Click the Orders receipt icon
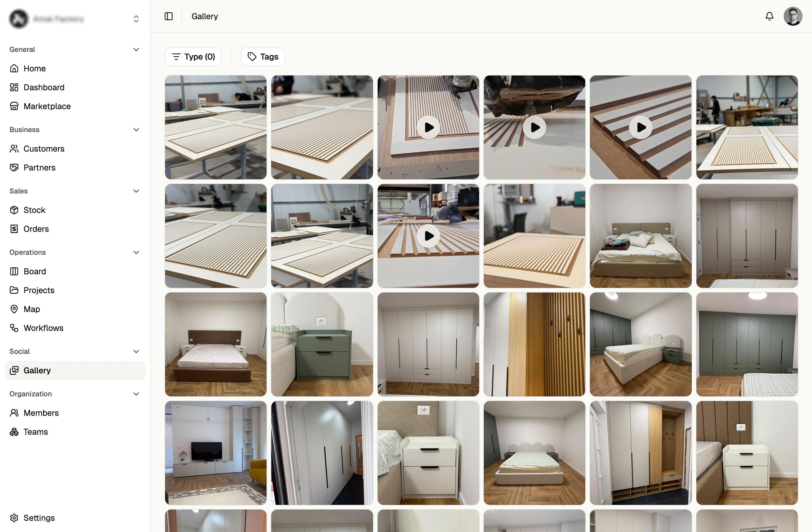Viewport: 812px width, 532px height. tap(14, 229)
